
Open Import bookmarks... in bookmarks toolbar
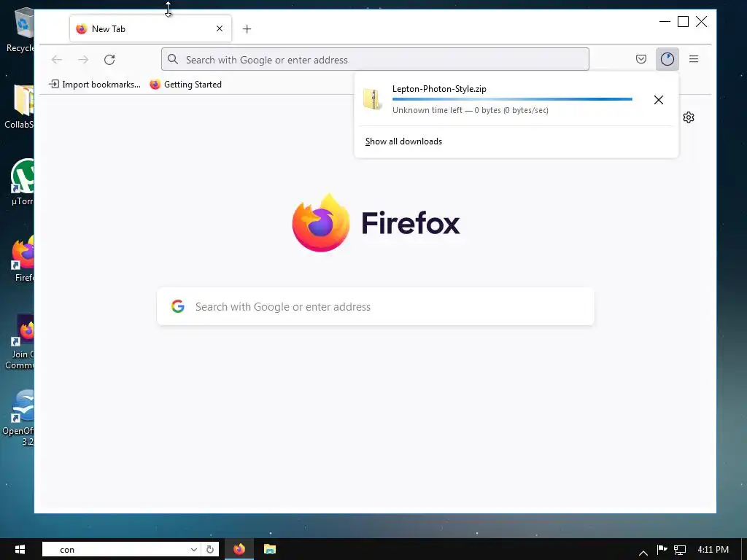(94, 85)
